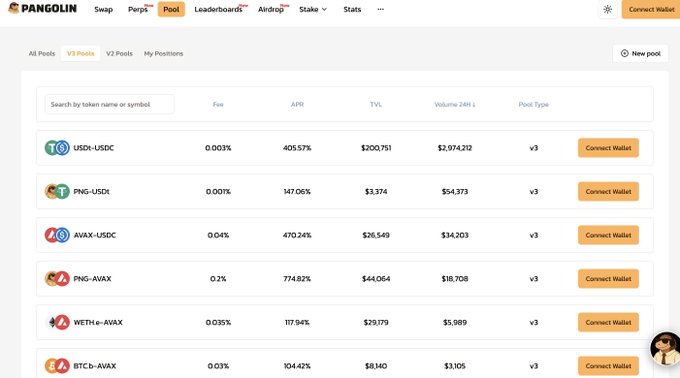Click the New pool button
Screen dimensions: 680x378
pyautogui.click(x=641, y=53)
